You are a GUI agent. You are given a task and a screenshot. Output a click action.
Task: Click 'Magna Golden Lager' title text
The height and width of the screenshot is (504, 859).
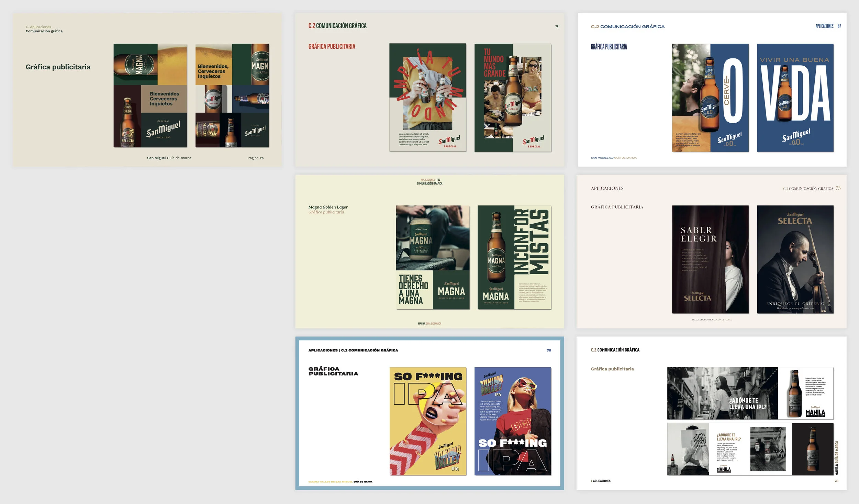[x=328, y=207]
